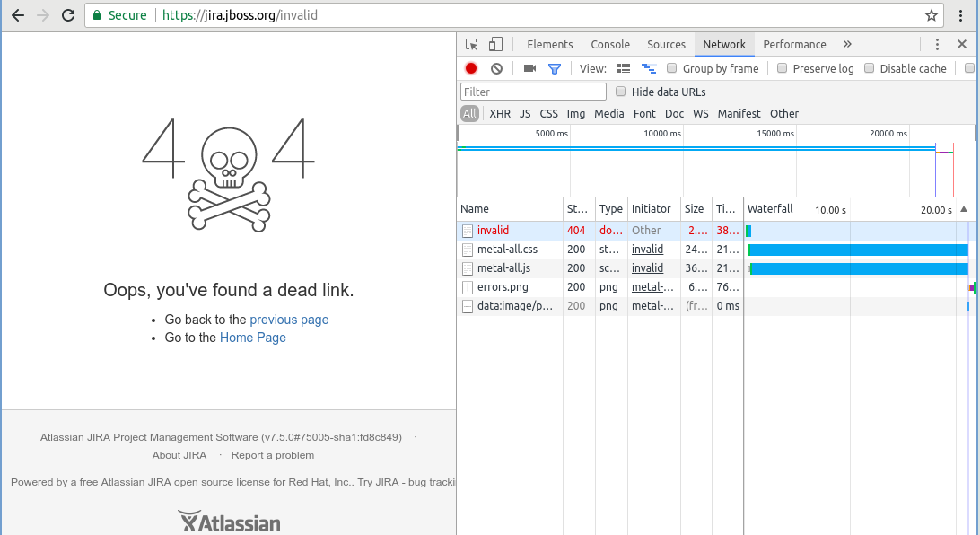
Task: Filter requests by Media type
Action: [x=609, y=114]
